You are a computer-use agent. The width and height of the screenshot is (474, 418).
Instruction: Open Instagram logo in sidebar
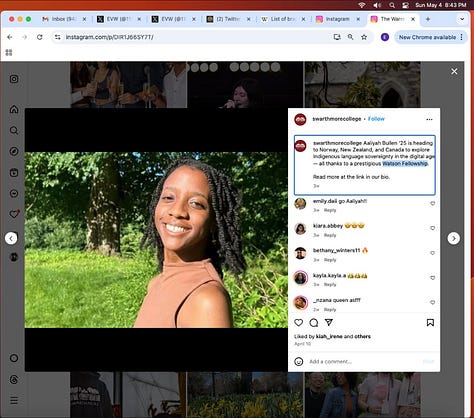(14, 79)
